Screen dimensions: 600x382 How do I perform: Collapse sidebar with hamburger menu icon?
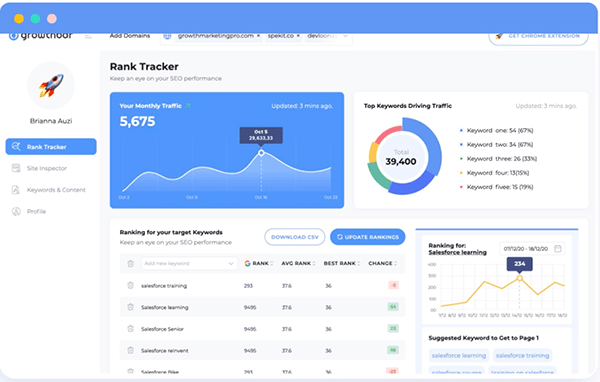point(88,36)
